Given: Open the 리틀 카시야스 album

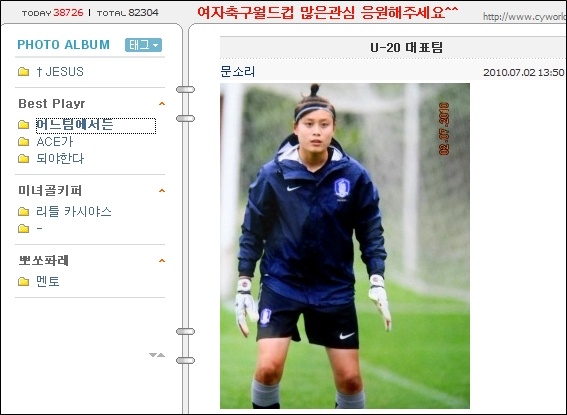Looking at the screenshot, I should [74, 211].
